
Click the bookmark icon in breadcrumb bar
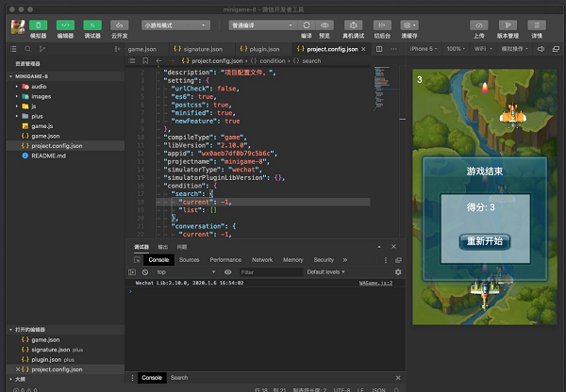pos(145,61)
